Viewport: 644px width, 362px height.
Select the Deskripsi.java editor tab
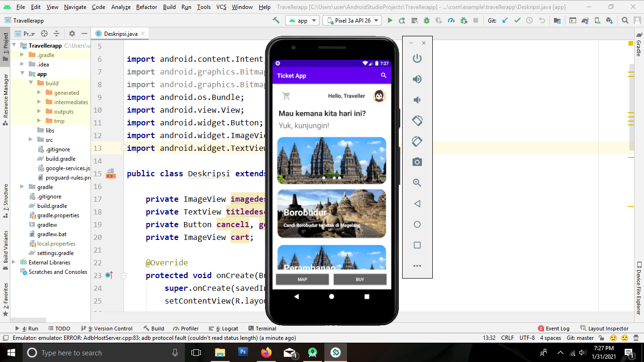coord(121,33)
